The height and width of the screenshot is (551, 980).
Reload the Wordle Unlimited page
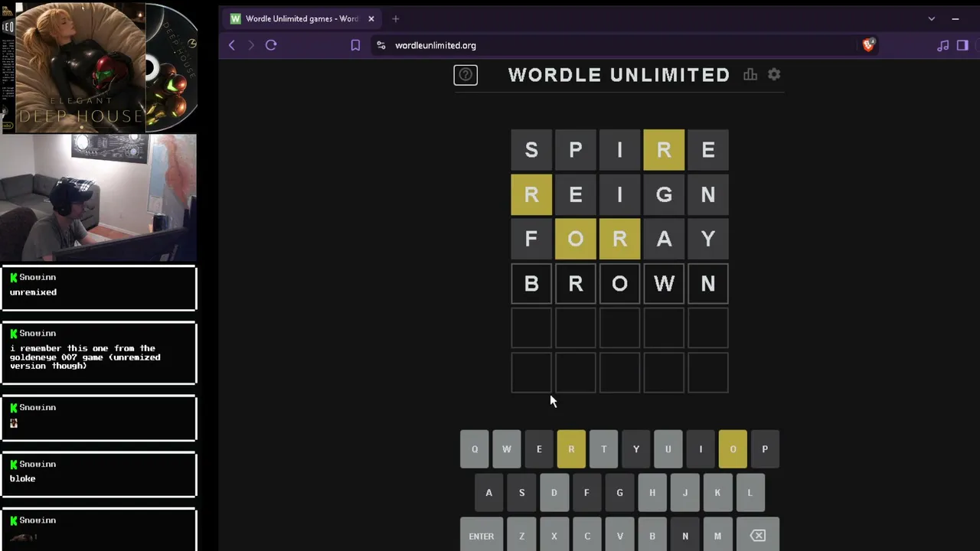pos(271,45)
